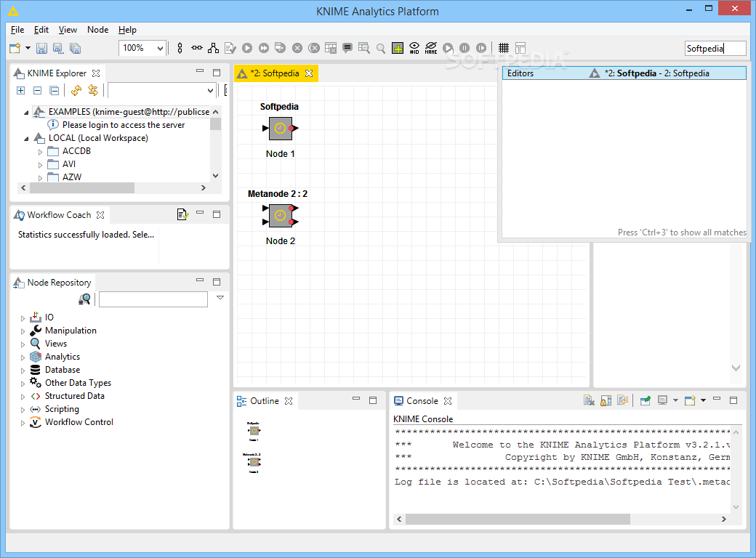Viewport: 756px width, 558px height.
Task: Collapse the LOCAL workspace tree item
Action: pyautogui.click(x=26, y=138)
